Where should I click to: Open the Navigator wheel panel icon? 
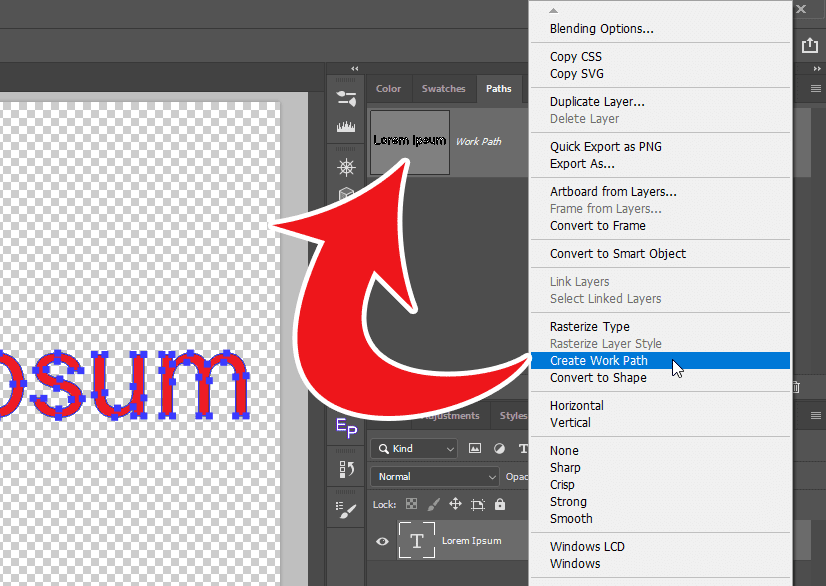pyautogui.click(x=346, y=168)
